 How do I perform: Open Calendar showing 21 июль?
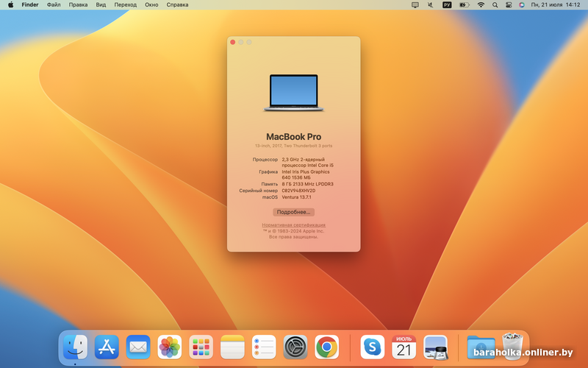404,347
